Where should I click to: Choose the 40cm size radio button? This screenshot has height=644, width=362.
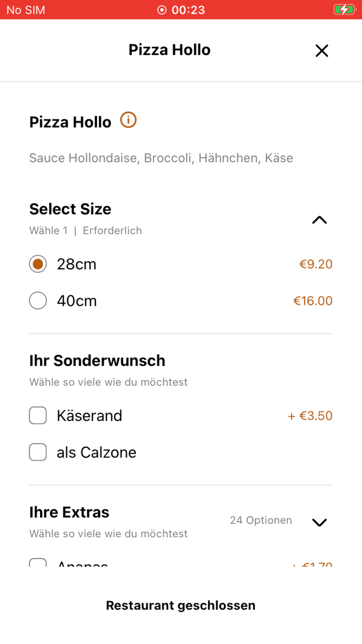pyautogui.click(x=38, y=300)
